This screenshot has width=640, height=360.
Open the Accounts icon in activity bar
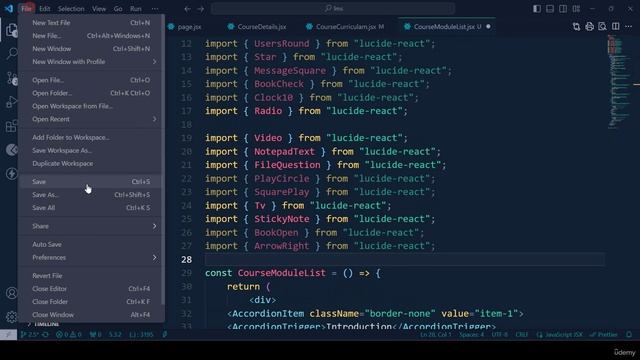click(x=11, y=293)
